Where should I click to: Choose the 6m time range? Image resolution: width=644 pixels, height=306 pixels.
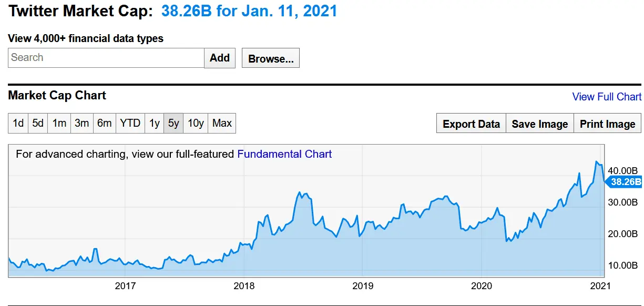coord(104,123)
